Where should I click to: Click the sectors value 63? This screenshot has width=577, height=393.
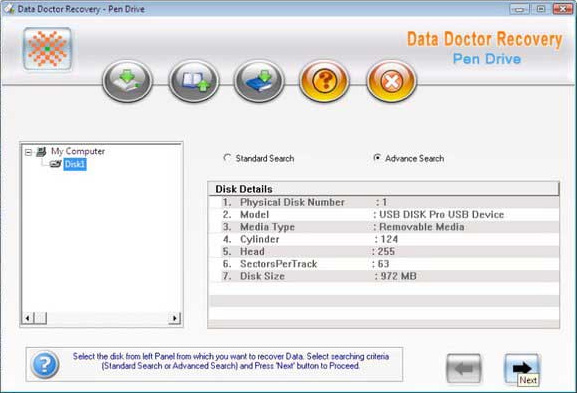(383, 264)
